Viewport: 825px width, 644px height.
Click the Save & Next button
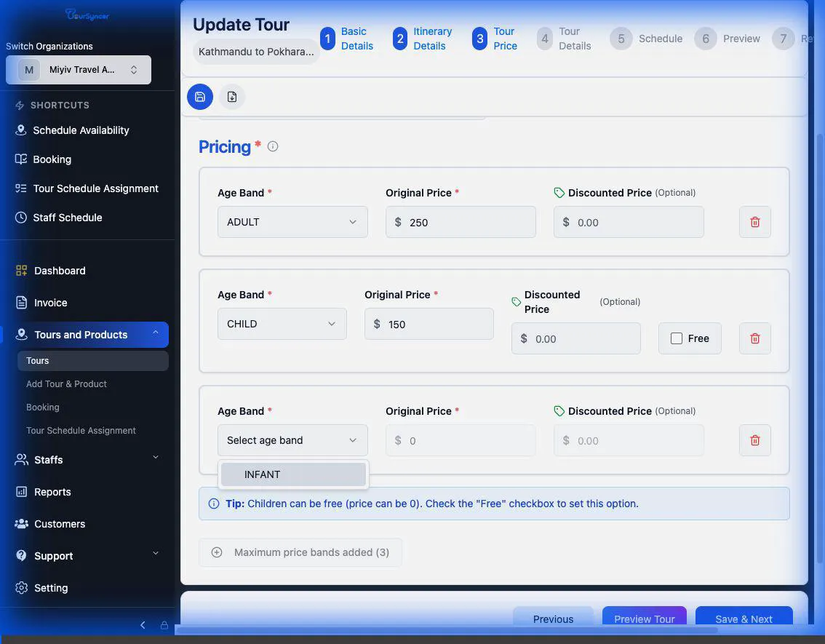[x=743, y=619]
